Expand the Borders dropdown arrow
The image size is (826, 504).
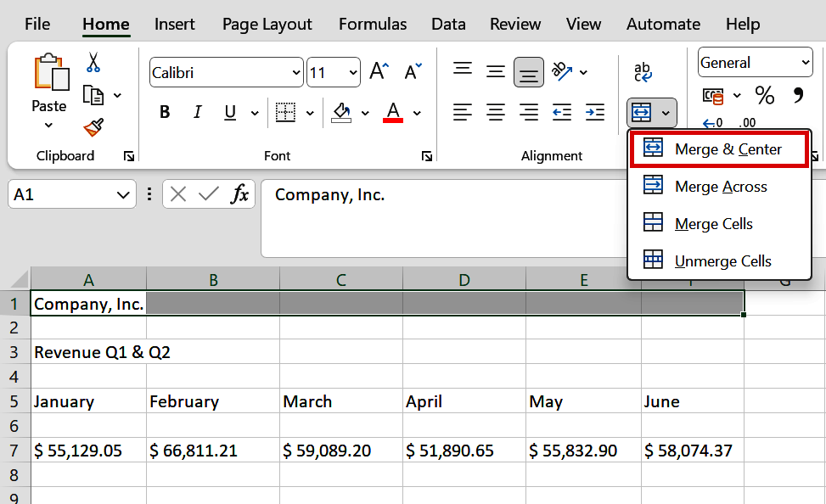coord(309,111)
